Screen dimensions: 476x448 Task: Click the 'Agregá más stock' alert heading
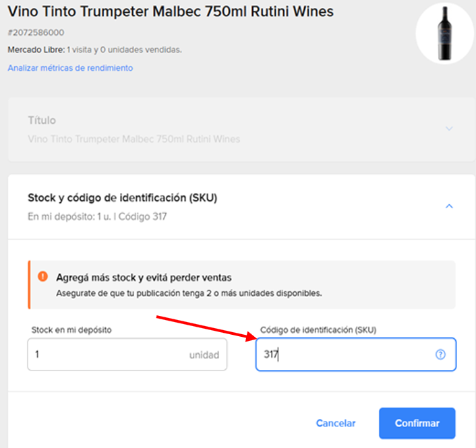[x=144, y=278]
